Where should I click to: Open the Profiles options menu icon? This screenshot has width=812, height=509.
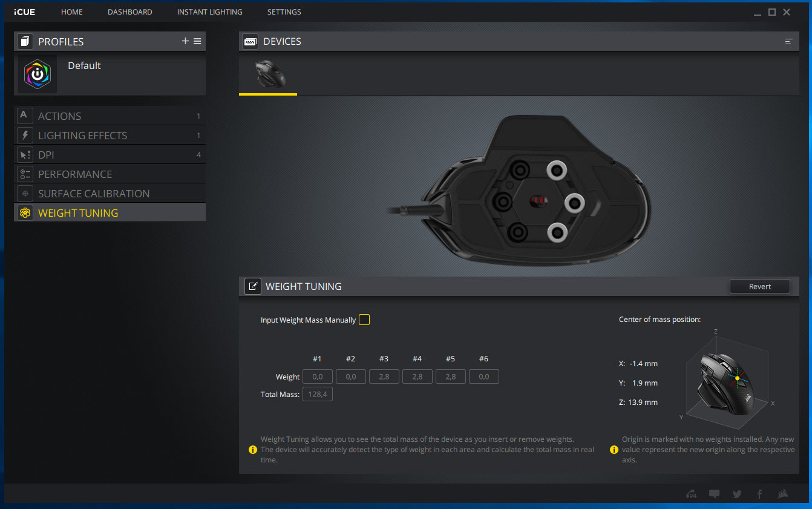tap(197, 41)
